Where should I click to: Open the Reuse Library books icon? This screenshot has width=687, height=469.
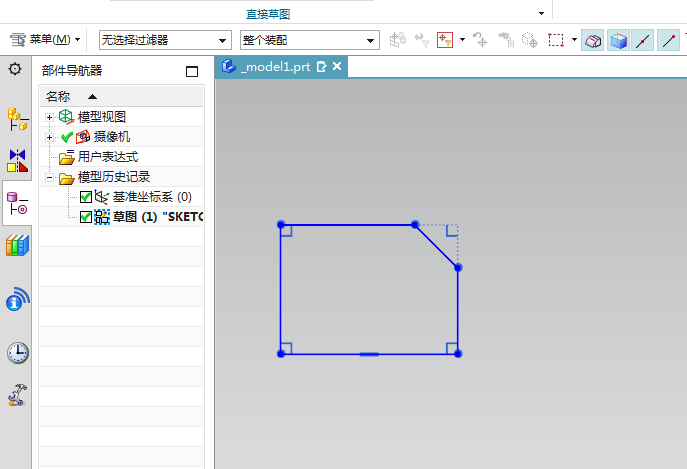point(17,246)
